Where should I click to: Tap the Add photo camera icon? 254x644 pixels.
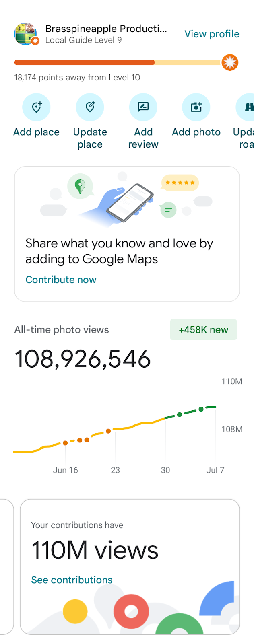(196, 107)
